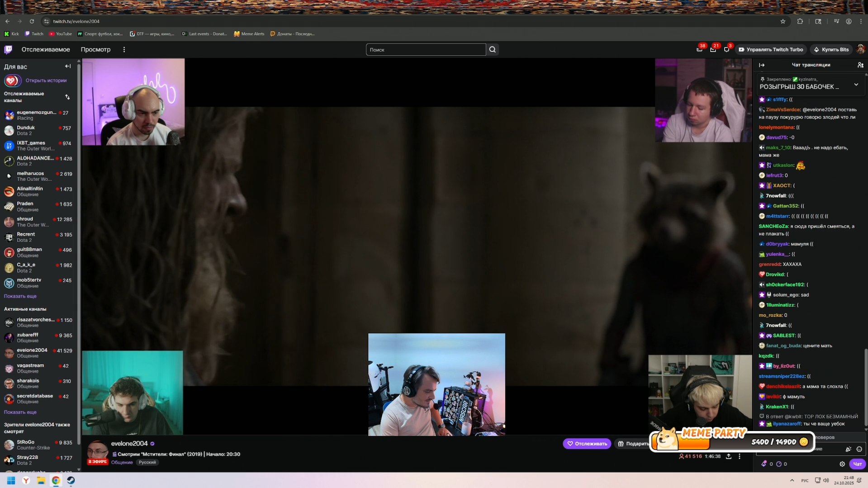This screenshot has width=868, height=488.
Task: Click Управлять Twitch Turbo button
Action: point(771,49)
